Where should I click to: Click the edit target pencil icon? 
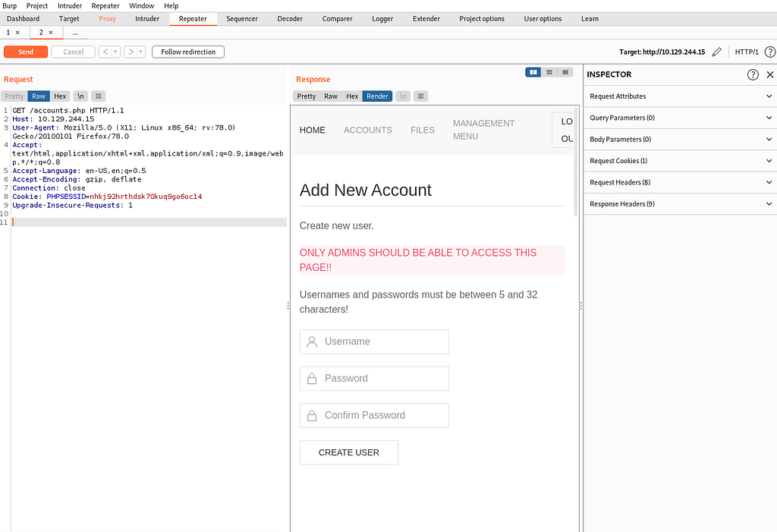point(716,52)
